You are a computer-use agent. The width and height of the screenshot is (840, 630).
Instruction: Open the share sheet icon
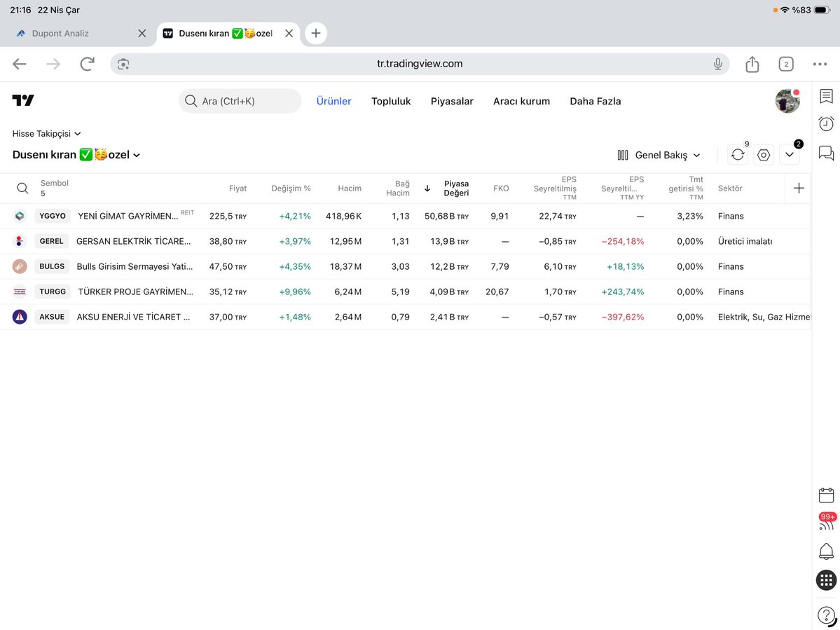coord(752,64)
